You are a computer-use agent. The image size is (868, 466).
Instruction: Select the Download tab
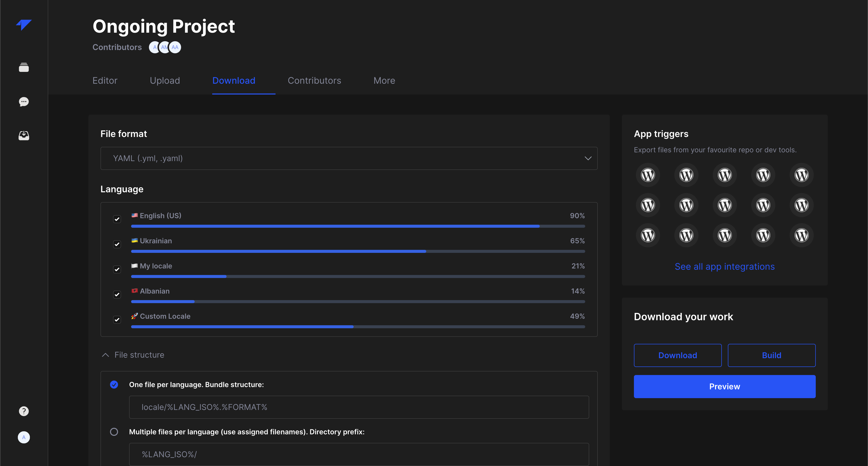tap(234, 81)
